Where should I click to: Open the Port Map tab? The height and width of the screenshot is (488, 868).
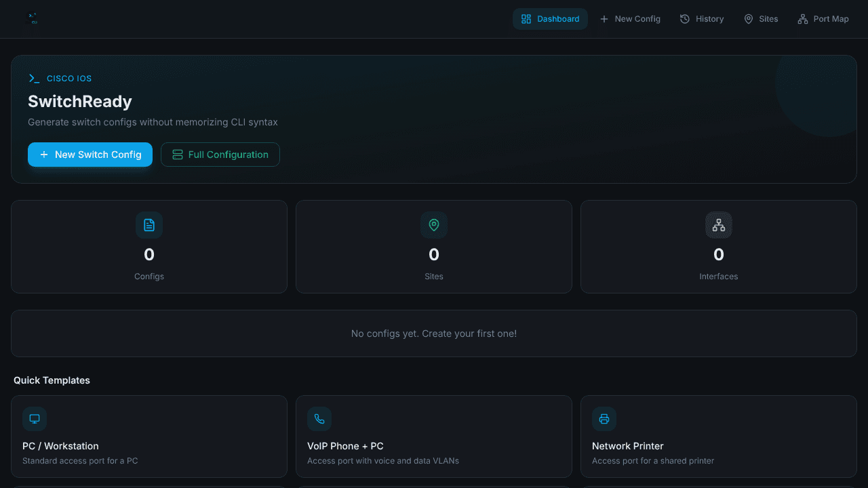(x=823, y=19)
